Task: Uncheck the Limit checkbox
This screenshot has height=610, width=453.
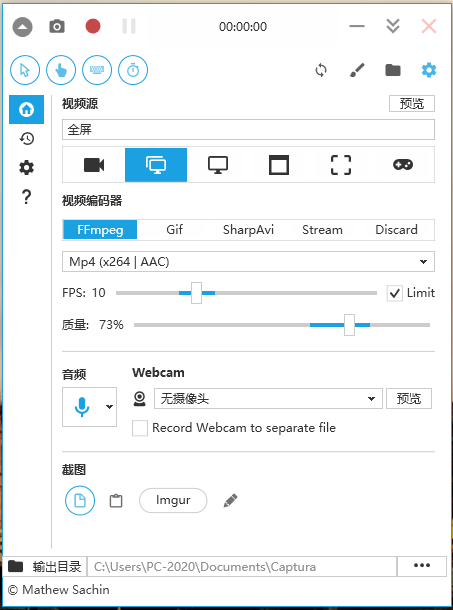Action: pyautogui.click(x=395, y=293)
